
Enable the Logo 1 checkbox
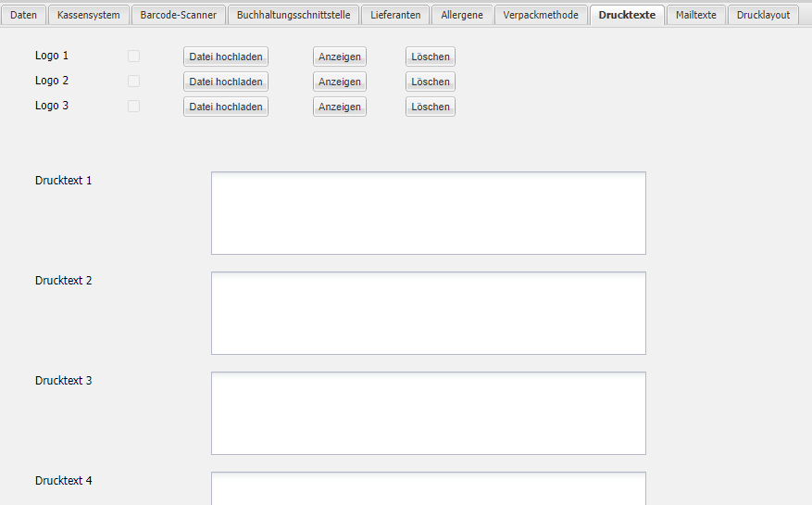pyautogui.click(x=134, y=57)
